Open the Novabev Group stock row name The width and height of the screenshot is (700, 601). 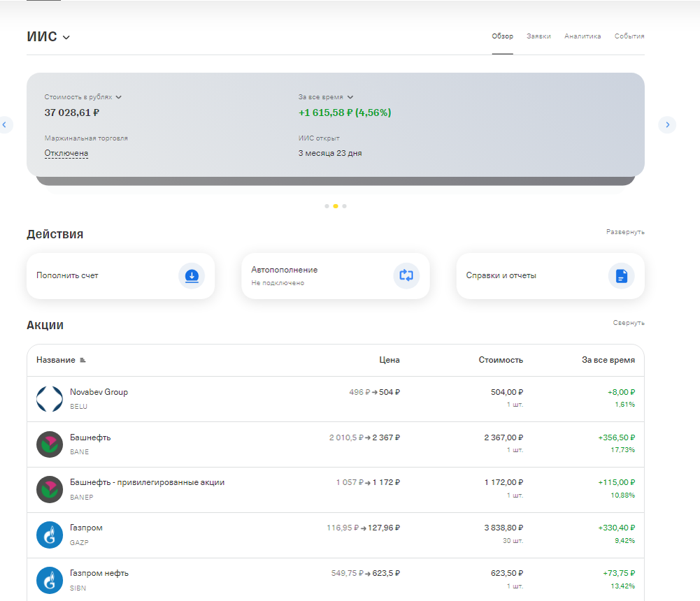pos(99,392)
